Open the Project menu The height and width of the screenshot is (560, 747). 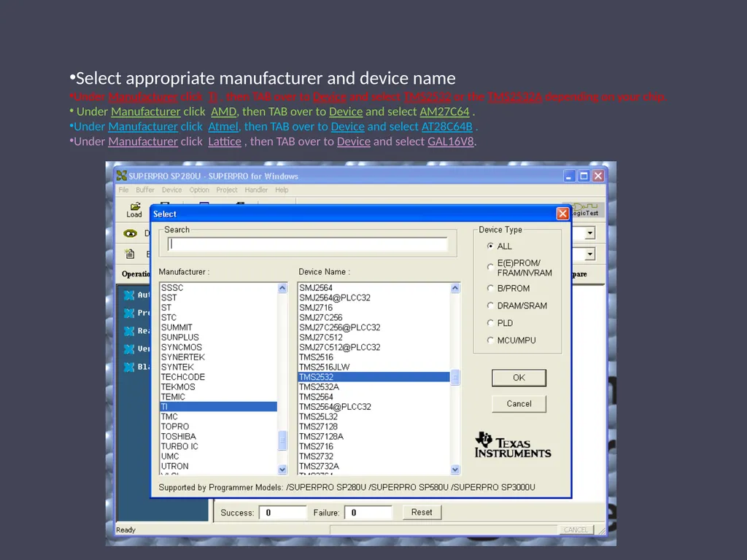tap(227, 190)
